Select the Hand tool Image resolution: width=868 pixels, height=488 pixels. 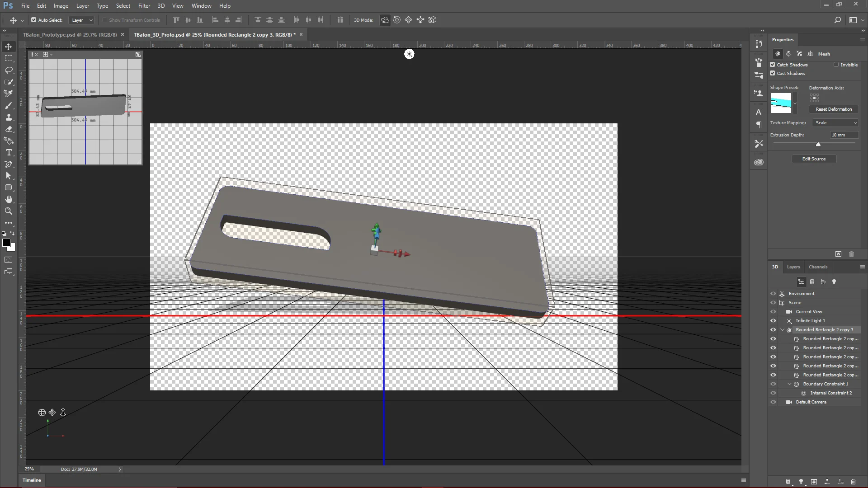pyautogui.click(x=9, y=199)
